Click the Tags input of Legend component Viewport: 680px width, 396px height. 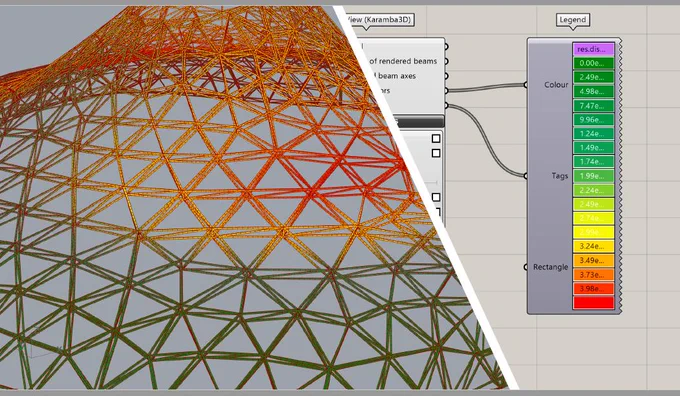[559, 176]
